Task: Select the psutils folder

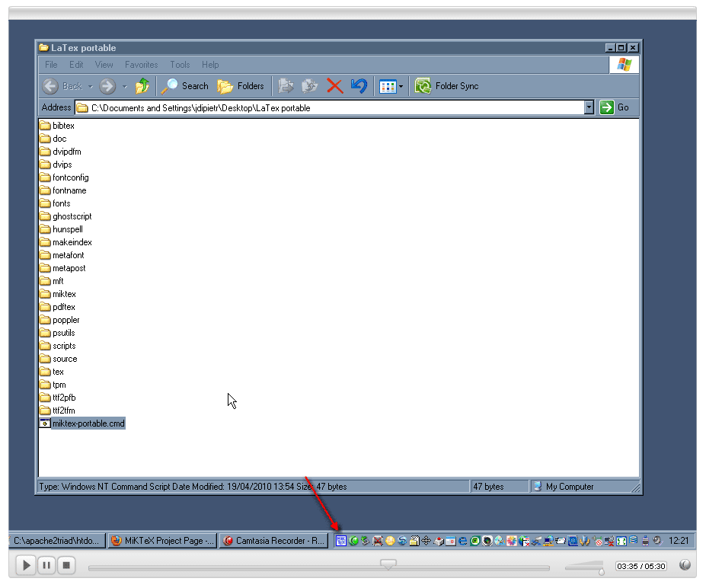Action: click(x=57, y=333)
